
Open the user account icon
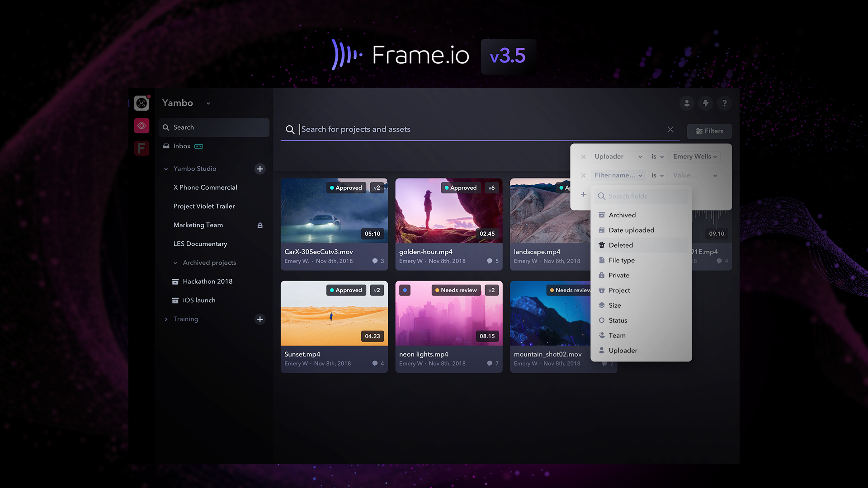pyautogui.click(x=687, y=103)
